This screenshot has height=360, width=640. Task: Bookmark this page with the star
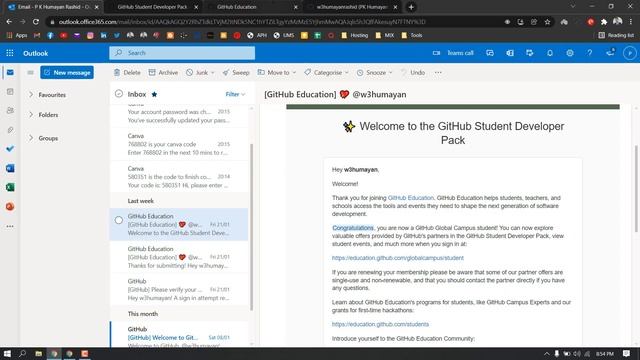coord(547,22)
